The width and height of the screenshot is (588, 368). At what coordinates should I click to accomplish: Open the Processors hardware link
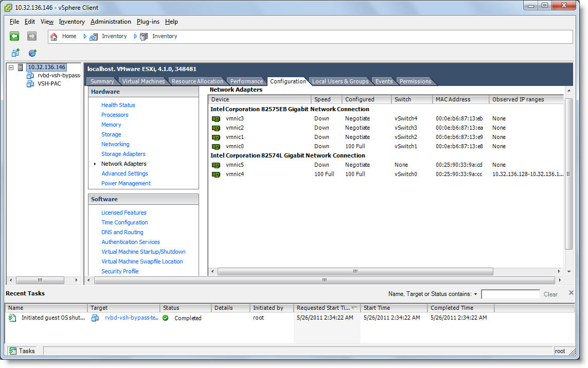[x=115, y=115]
